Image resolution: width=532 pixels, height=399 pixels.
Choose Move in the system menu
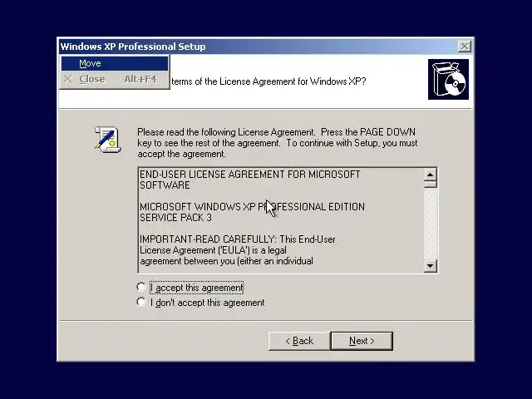pos(115,63)
